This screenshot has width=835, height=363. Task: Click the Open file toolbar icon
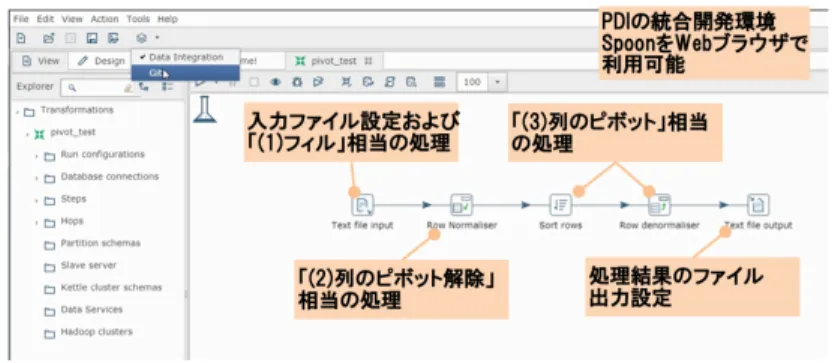[48, 38]
